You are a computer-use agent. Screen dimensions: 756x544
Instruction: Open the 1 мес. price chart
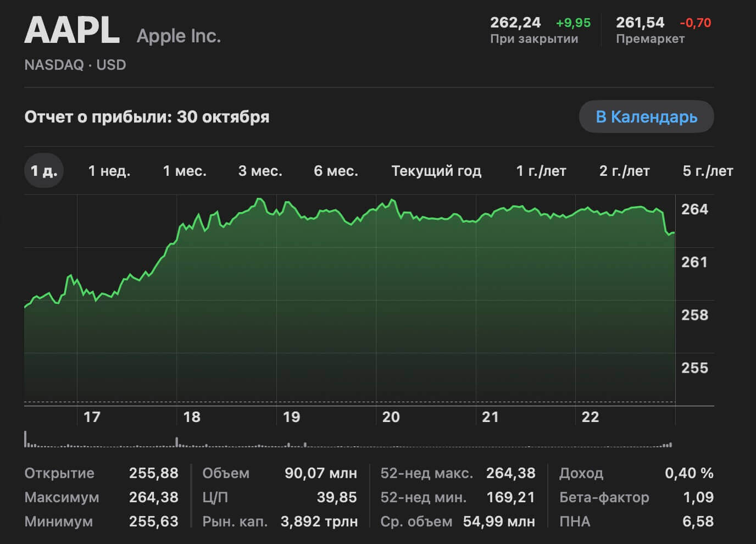(x=185, y=171)
